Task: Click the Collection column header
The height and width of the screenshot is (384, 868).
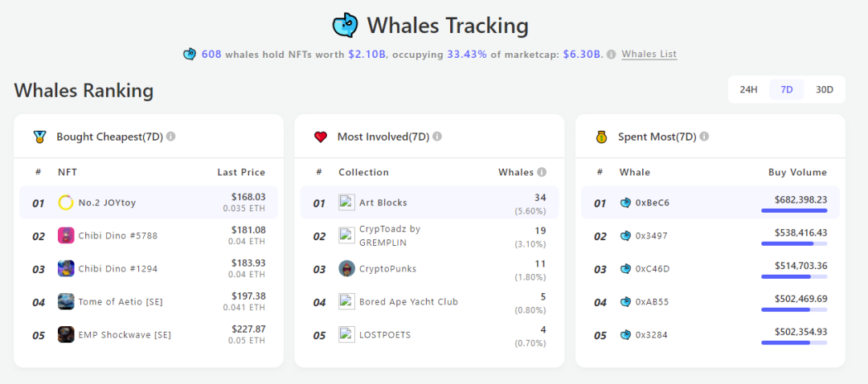Action: (x=364, y=172)
